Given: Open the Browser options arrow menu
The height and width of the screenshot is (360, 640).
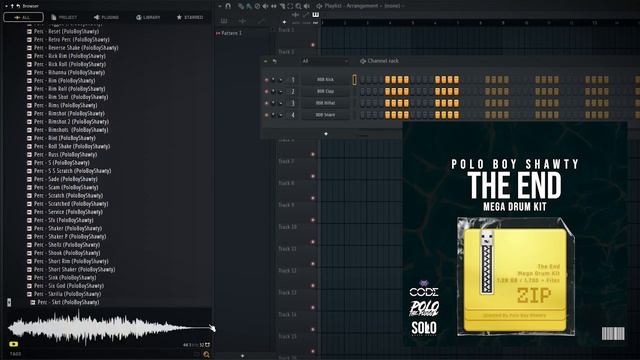Looking at the screenshot, I should pyautogui.click(x=6, y=6).
